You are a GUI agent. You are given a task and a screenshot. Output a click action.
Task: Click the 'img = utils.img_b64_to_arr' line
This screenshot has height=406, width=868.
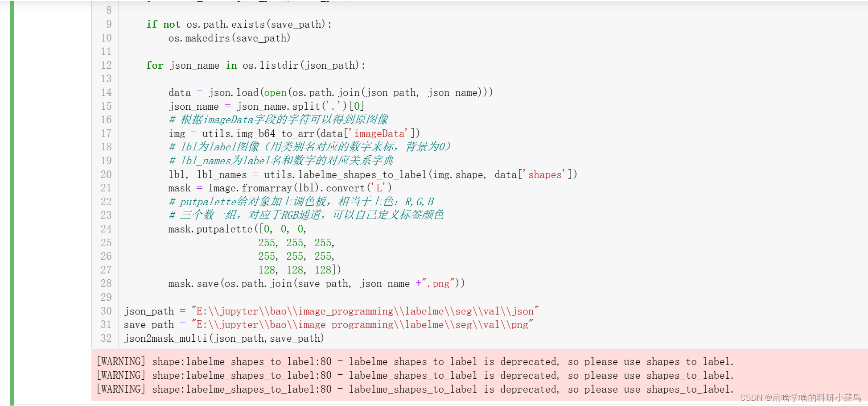294,133
